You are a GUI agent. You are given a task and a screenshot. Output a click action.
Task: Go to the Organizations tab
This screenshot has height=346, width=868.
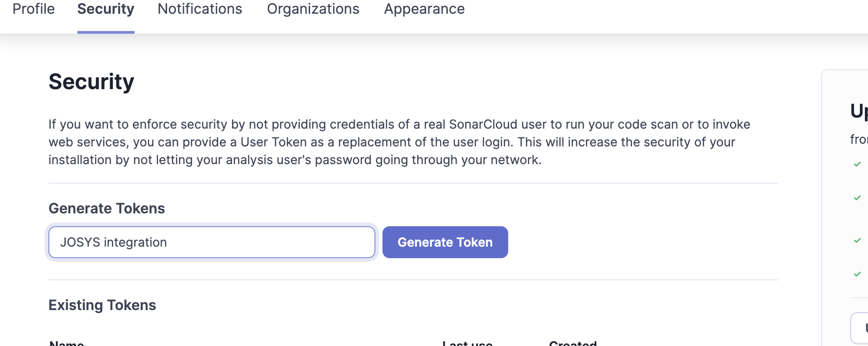[313, 9]
